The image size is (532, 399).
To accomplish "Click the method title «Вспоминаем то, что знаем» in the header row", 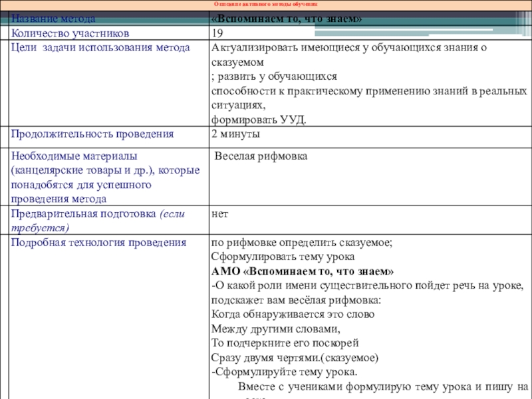I will click(x=287, y=19).
